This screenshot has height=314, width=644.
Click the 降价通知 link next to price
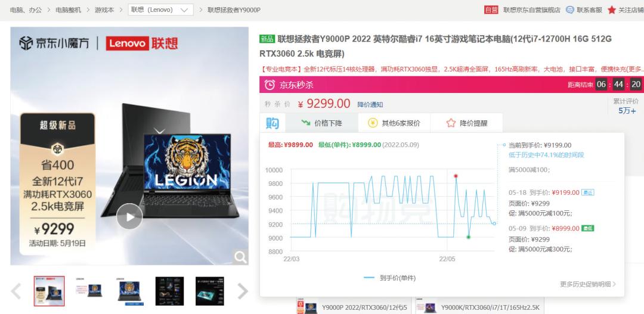click(x=370, y=105)
